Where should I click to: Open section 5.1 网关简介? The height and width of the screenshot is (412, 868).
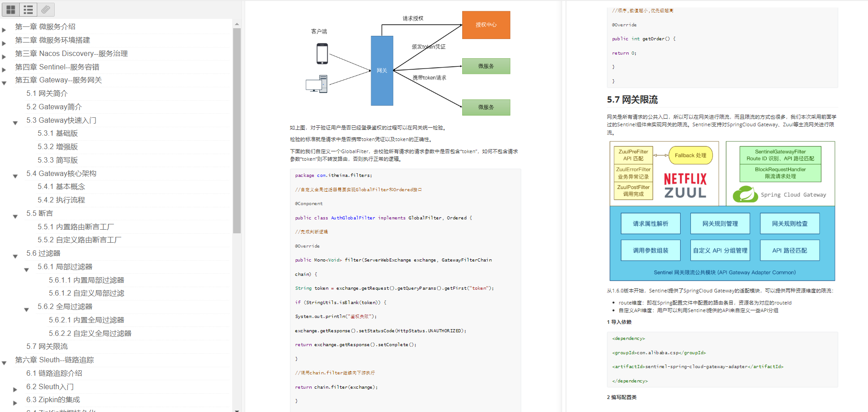click(x=47, y=94)
